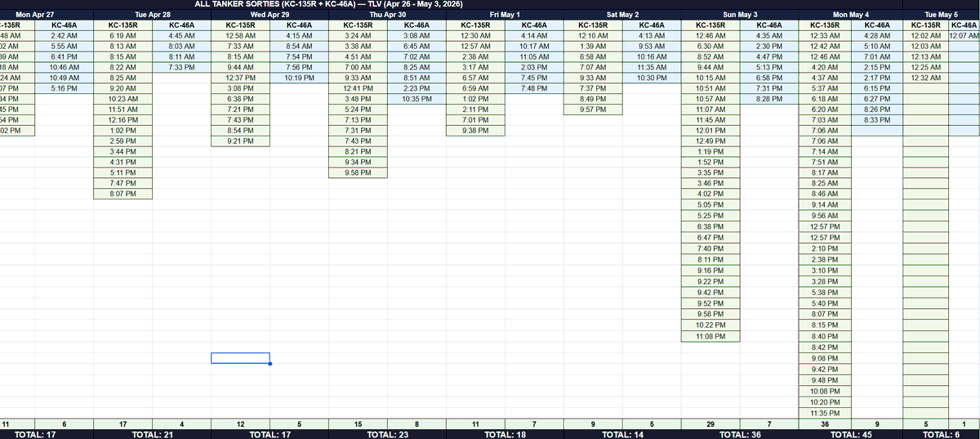Image resolution: width=980 pixels, height=439 pixels.
Task: Click the 8:33 PM sortie cell
Action: [x=877, y=120]
